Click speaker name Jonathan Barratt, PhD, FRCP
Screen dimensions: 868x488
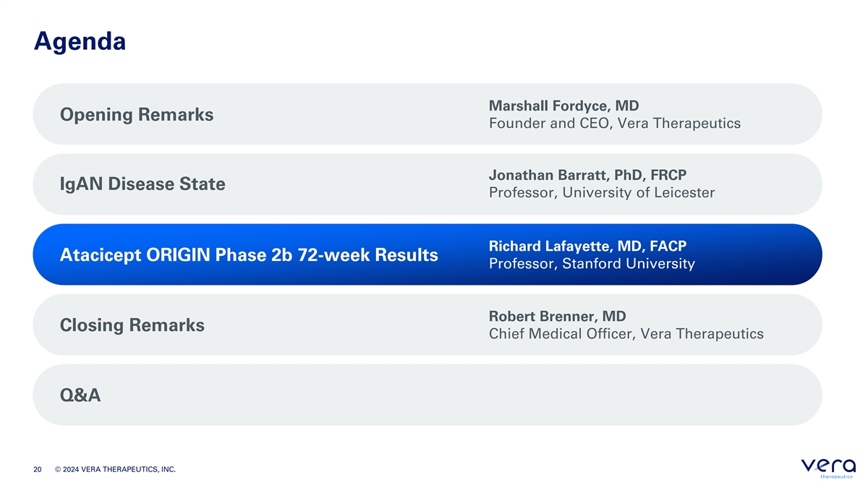point(588,175)
